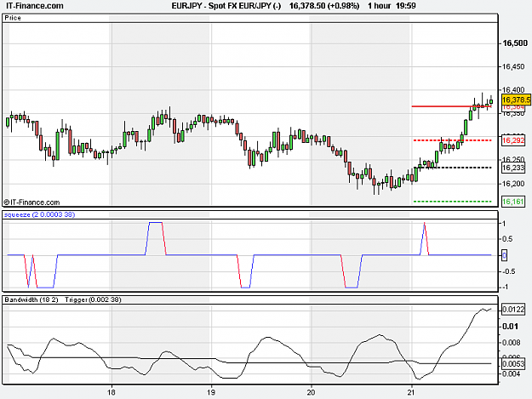Click the dashed green support line

(x=453, y=202)
